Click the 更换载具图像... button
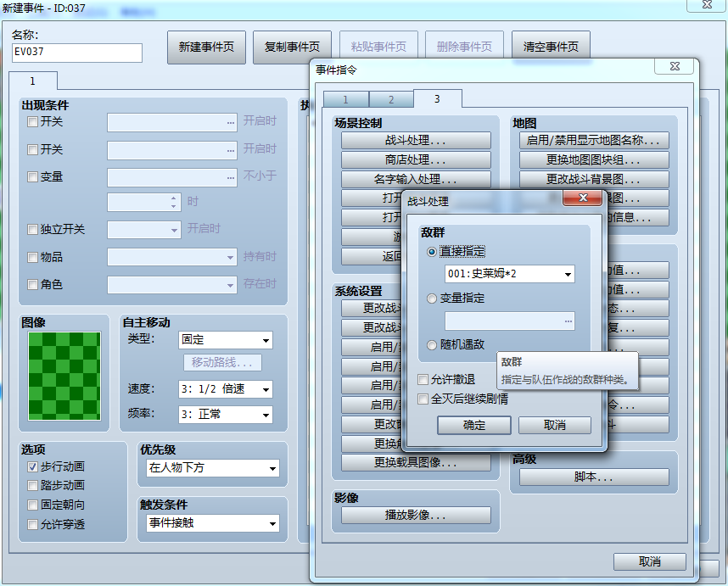 click(416, 462)
